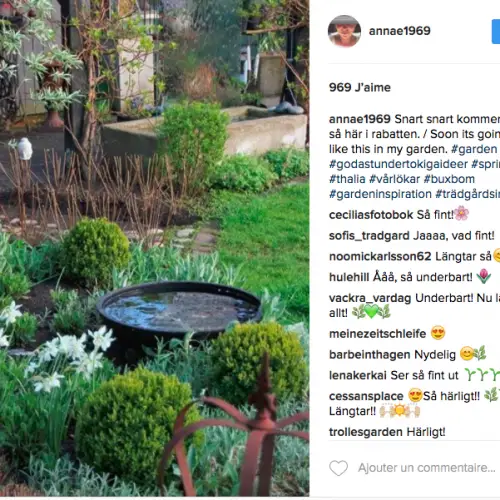Open the #vårlökar hashtag
The width and height of the screenshot is (500, 500).
click(394, 179)
